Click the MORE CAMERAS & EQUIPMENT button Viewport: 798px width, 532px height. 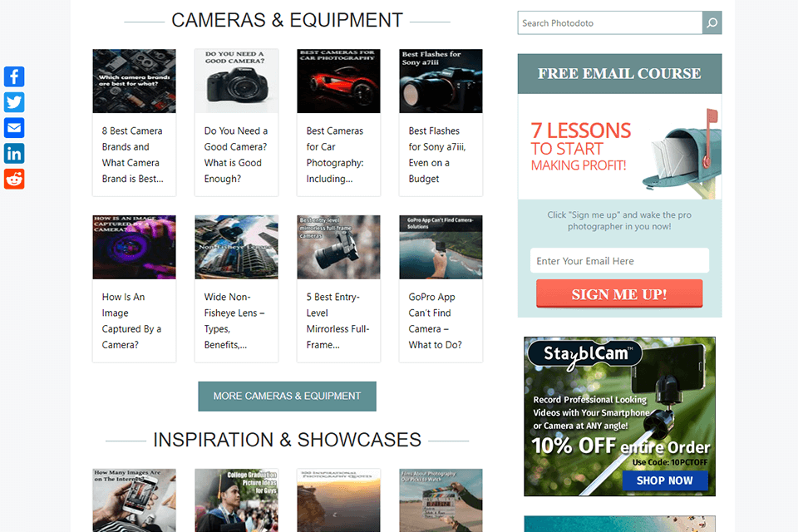point(287,397)
